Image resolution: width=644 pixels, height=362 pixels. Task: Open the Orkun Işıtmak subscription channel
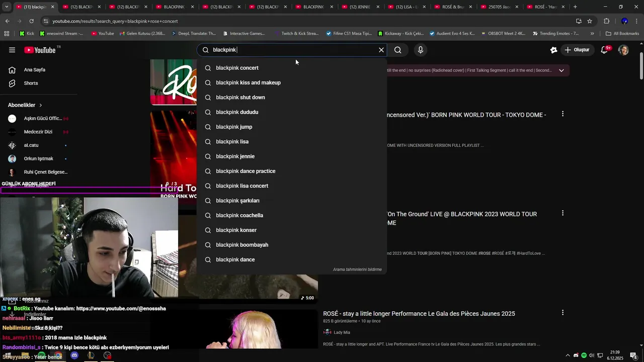point(38,159)
